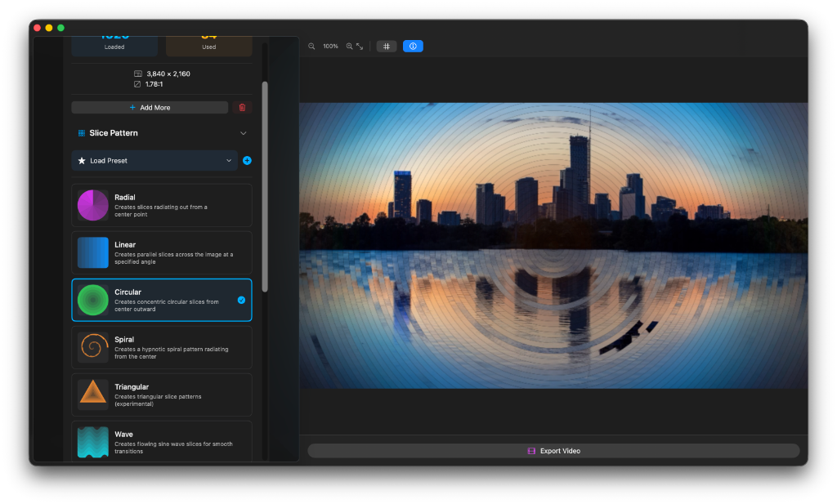Toggle the grid overlay button
837x504 pixels.
[386, 46]
